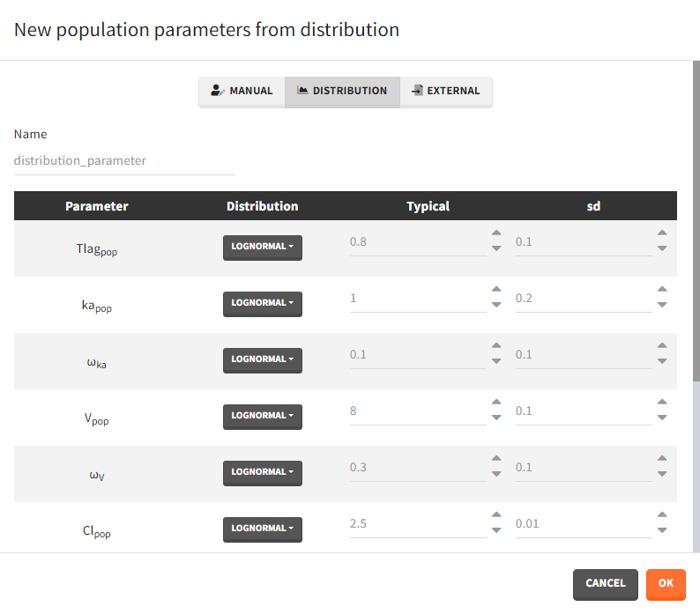The width and height of the screenshot is (700, 614).
Task: Increment ka_pop typical value up arrow
Action: (x=496, y=290)
